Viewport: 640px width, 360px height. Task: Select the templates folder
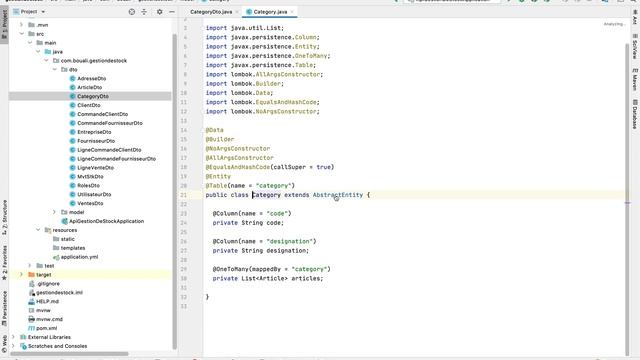[73, 248]
